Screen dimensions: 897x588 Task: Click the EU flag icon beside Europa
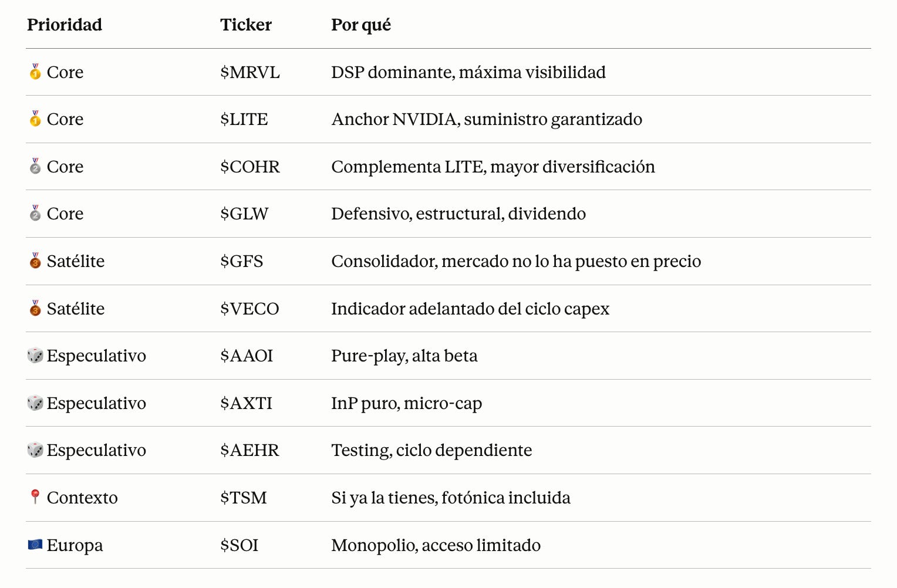click(35, 545)
